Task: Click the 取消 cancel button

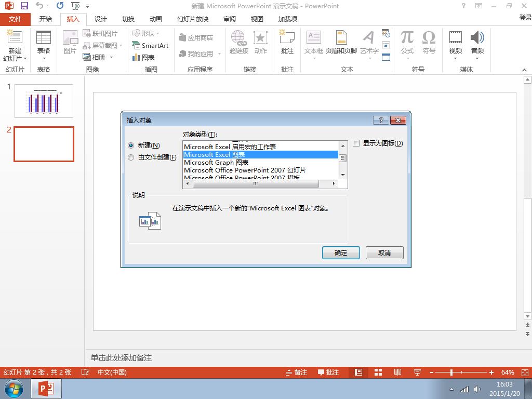Action: (x=384, y=253)
